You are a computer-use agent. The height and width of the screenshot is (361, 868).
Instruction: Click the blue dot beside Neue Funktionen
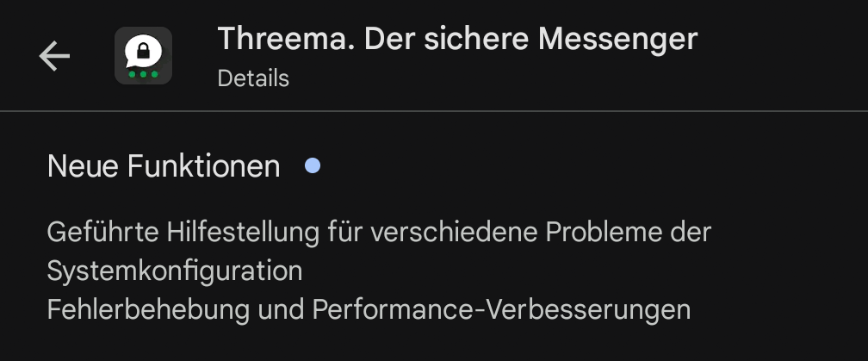click(313, 165)
